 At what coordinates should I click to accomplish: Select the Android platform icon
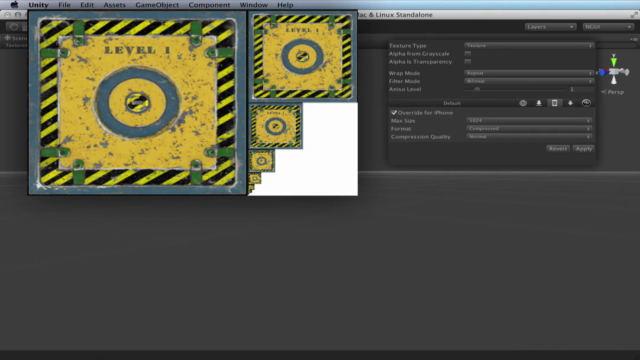(x=570, y=103)
